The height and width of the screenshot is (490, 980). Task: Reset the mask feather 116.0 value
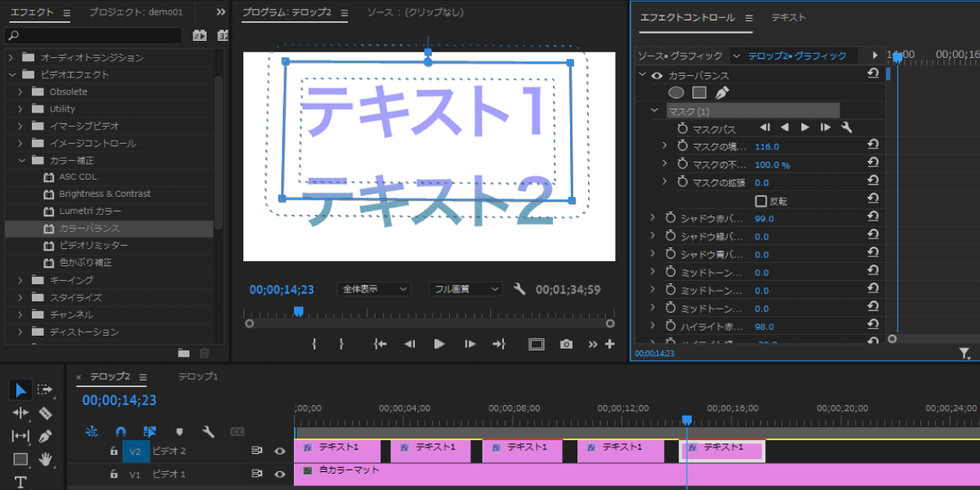coord(873,145)
